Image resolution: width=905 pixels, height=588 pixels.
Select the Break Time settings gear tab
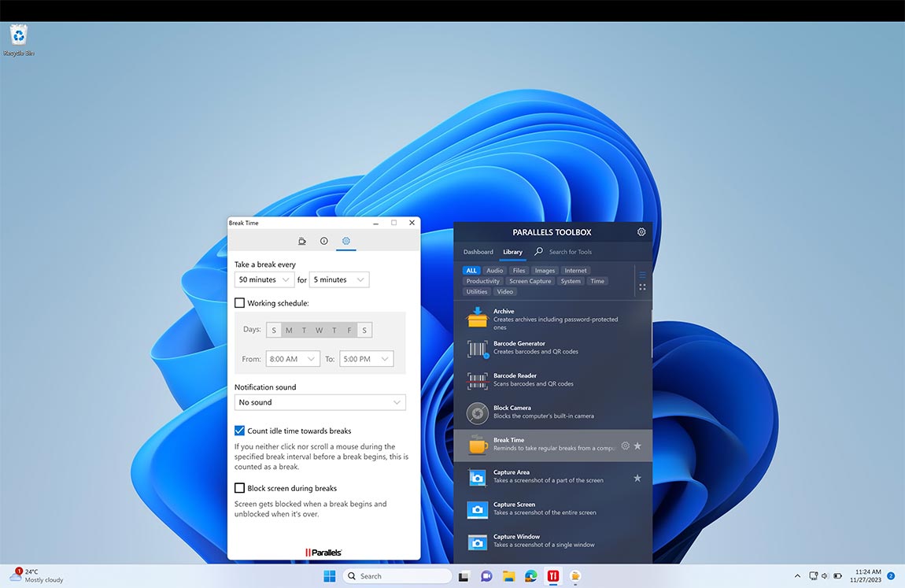pyautogui.click(x=346, y=241)
